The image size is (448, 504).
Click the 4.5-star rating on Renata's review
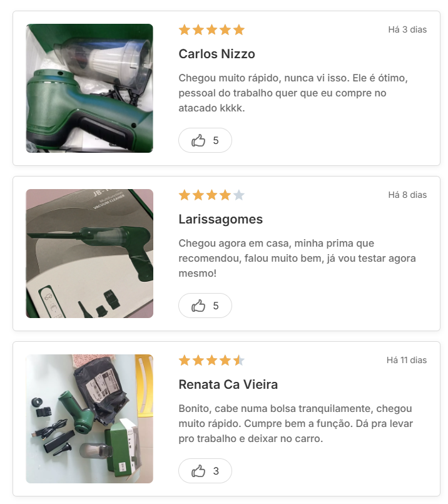[211, 361]
